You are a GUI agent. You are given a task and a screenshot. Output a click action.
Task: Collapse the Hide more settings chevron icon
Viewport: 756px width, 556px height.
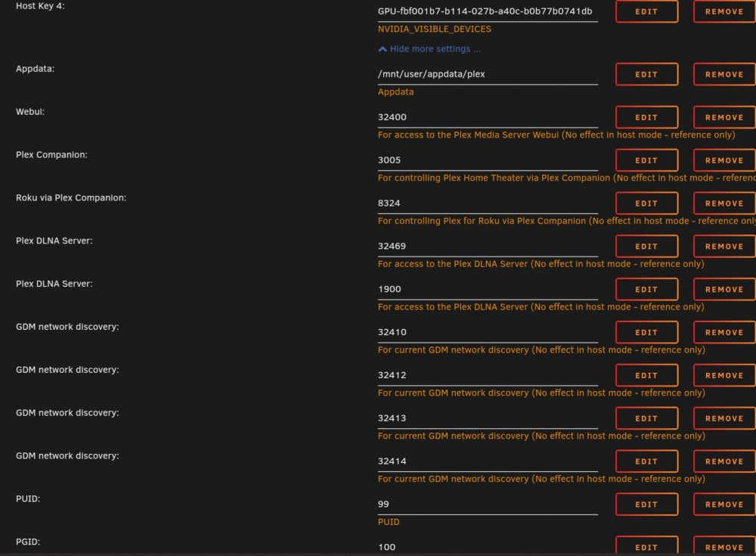383,49
